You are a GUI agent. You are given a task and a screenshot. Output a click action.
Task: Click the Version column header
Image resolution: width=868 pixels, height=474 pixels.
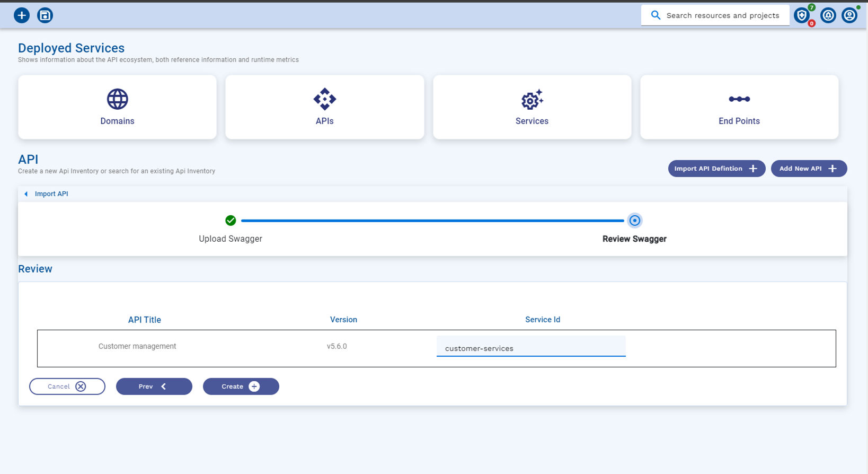point(343,320)
